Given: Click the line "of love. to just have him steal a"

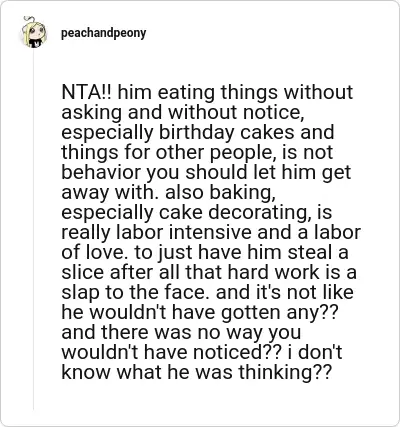Looking at the screenshot, I should (205, 252).
